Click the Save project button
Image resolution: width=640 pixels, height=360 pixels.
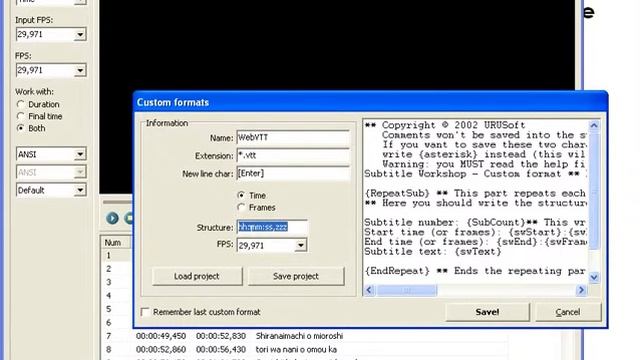(x=296, y=276)
